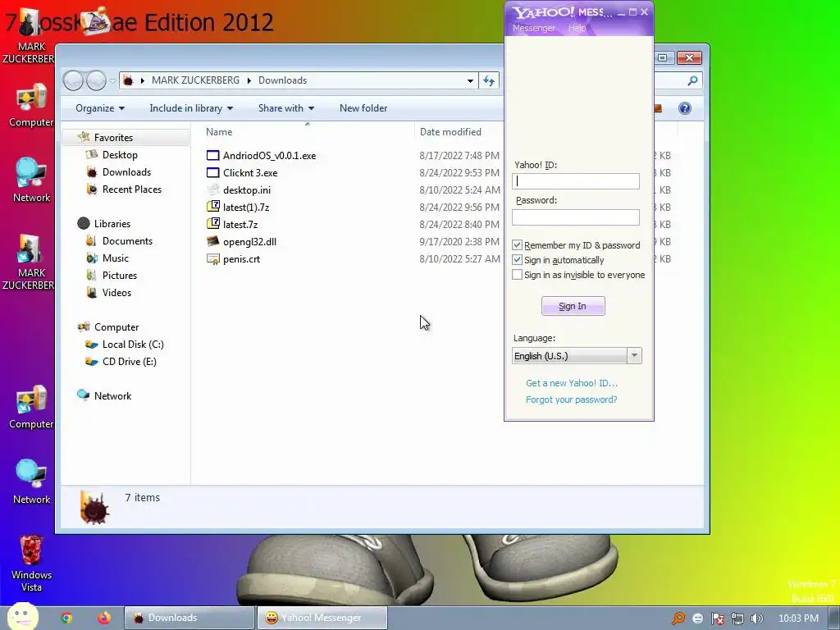Click the volume speaker tray icon
840x630 pixels.
756,619
